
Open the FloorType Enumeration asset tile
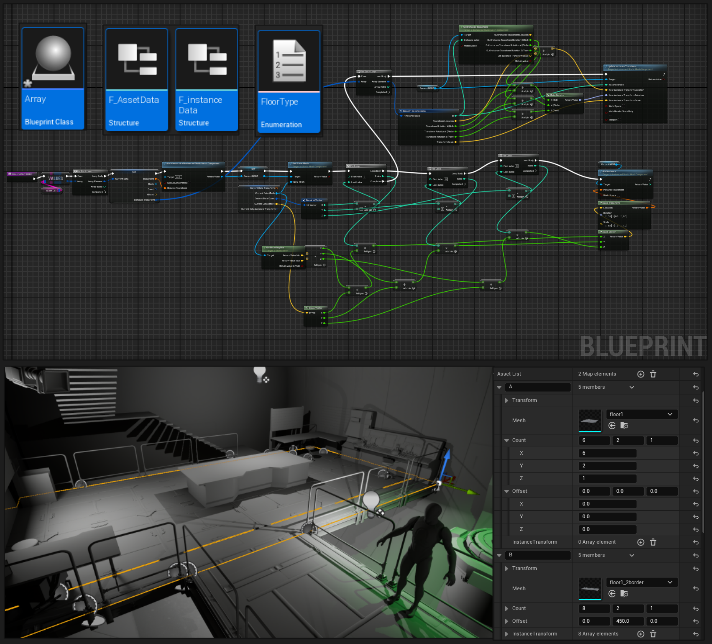pyautogui.click(x=289, y=82)
